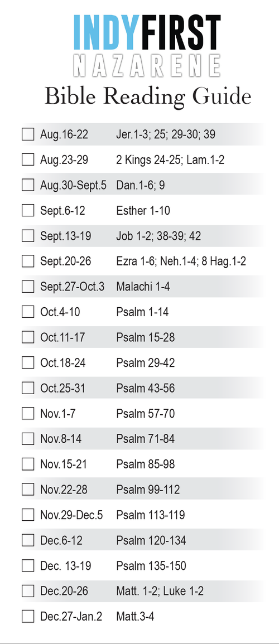
Task: Check off Sept.6-12 Esther reading
Action: pos(28,210)
